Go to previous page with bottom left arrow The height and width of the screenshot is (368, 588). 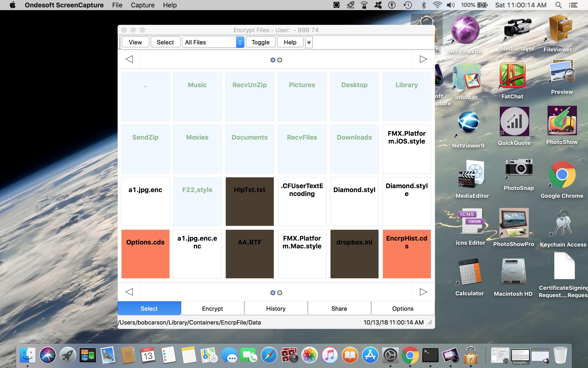click(129, 292)
